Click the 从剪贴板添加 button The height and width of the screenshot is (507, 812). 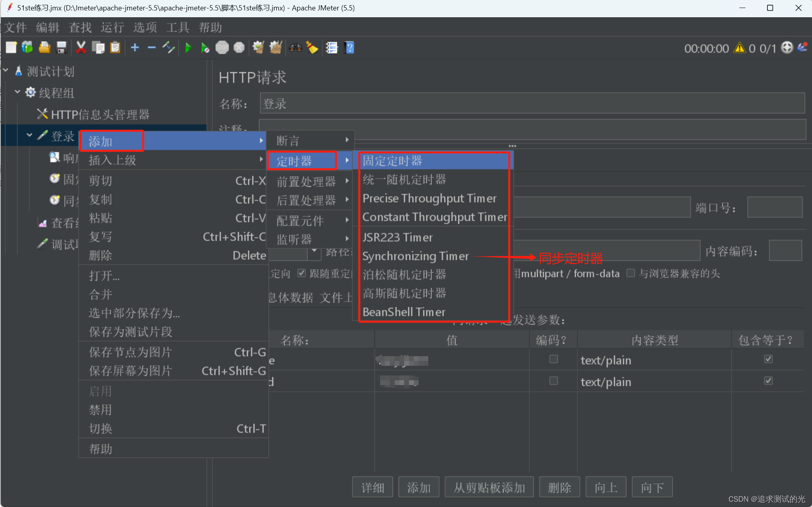[489, 487]
